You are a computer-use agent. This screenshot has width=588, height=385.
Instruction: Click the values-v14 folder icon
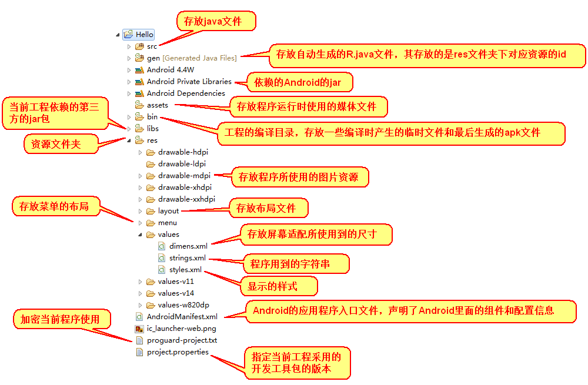pyautogui.click(x=151, y=293)
